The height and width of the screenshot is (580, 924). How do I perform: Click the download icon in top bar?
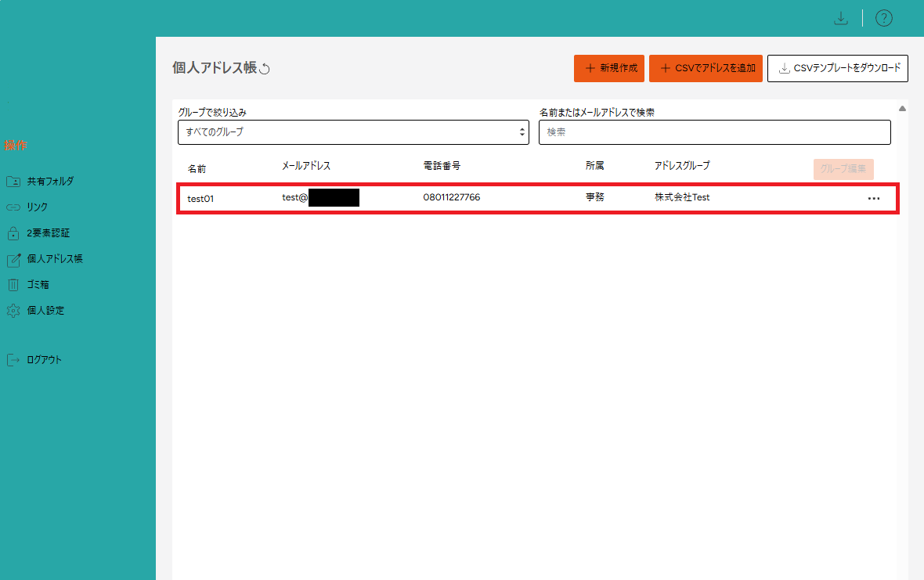click(841, 18)
